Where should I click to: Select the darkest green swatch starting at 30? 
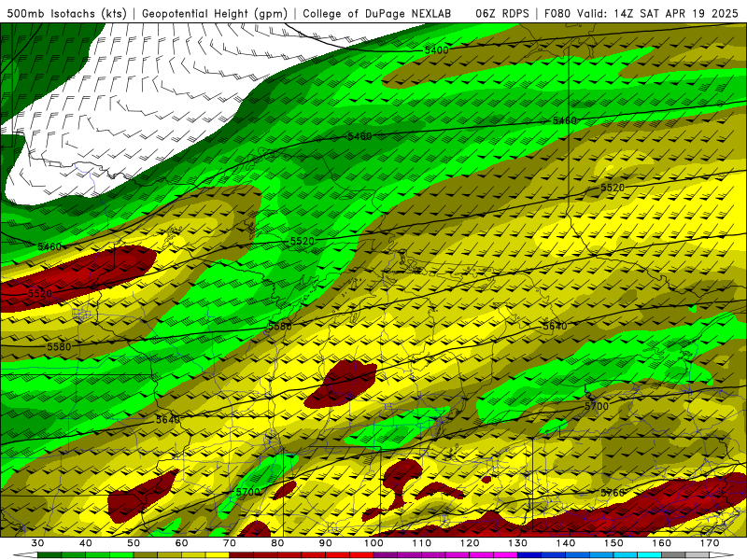click(49, 555)
